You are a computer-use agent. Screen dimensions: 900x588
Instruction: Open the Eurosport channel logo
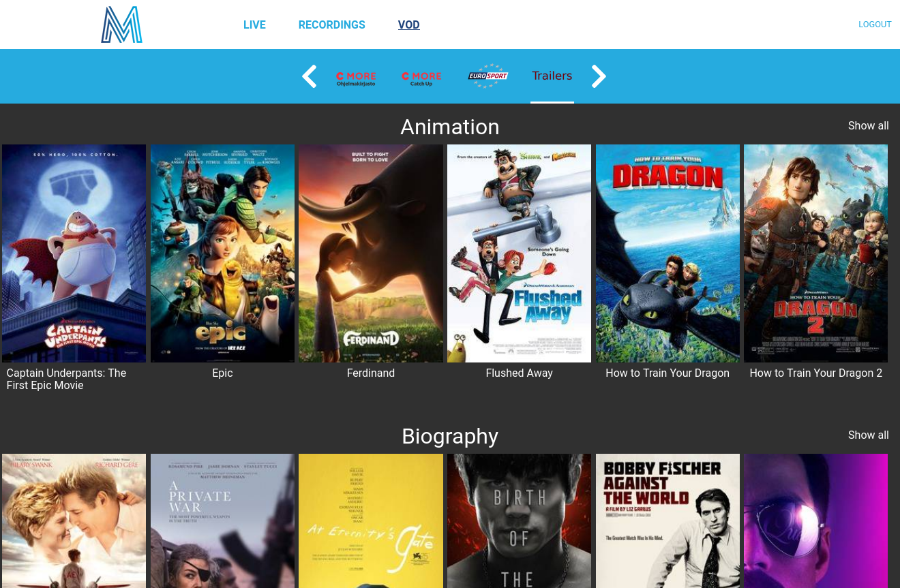(487, 76)
